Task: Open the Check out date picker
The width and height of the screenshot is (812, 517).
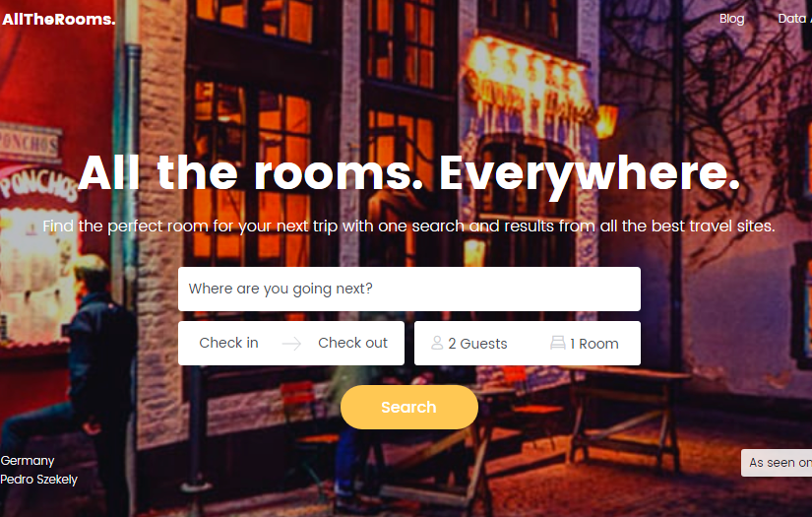Action: click(352, 343)
